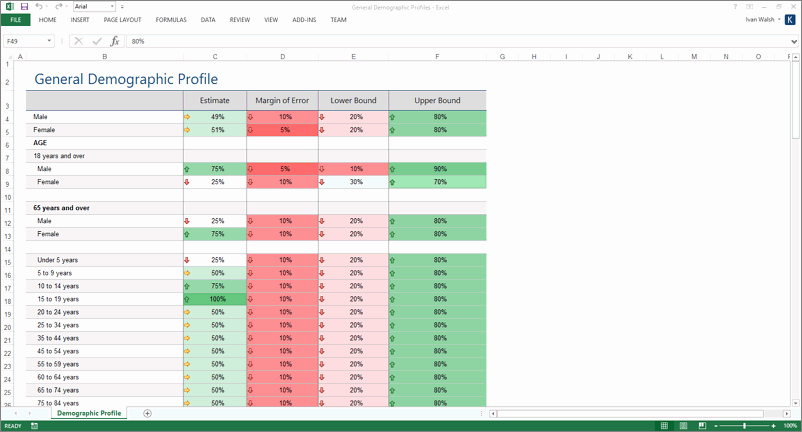Switch to the FORMULAS ribbon tab

171,20
